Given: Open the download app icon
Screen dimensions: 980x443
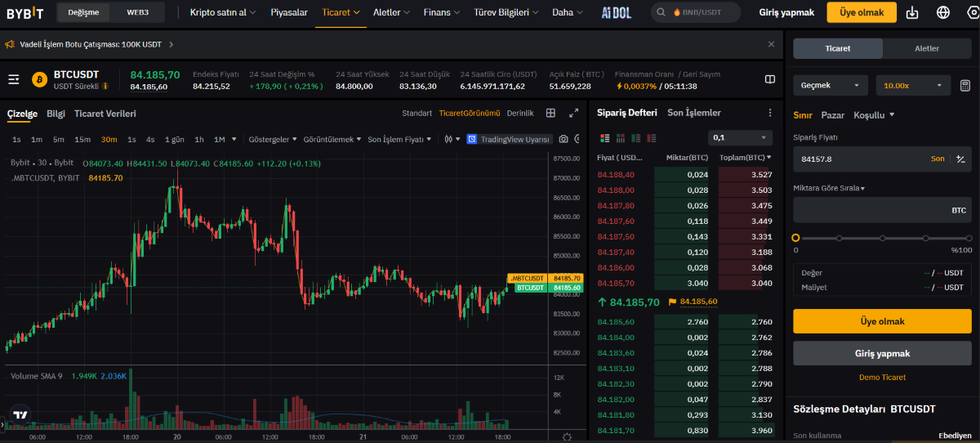Looking at the screenshot, I should pos(913,12).
